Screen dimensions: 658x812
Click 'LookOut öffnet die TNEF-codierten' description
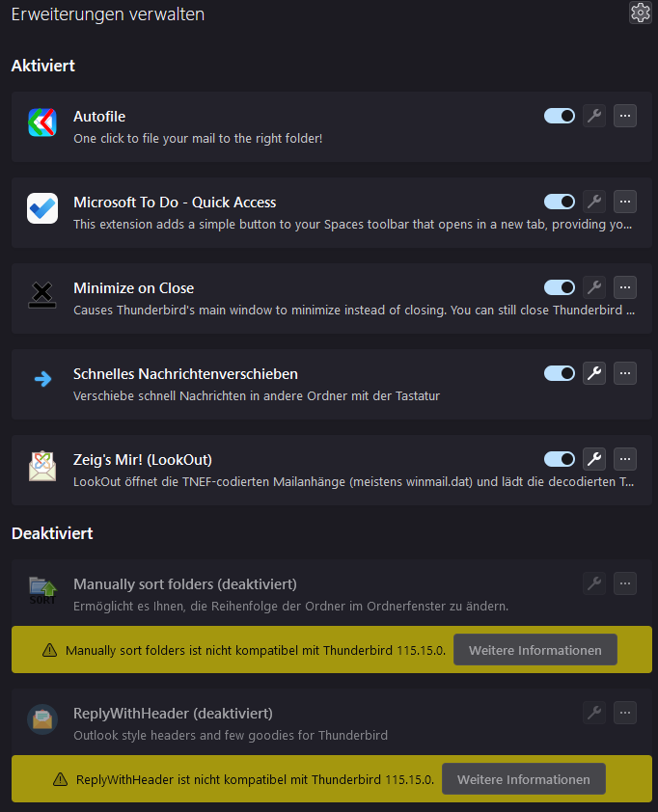[x=353, y=482]
